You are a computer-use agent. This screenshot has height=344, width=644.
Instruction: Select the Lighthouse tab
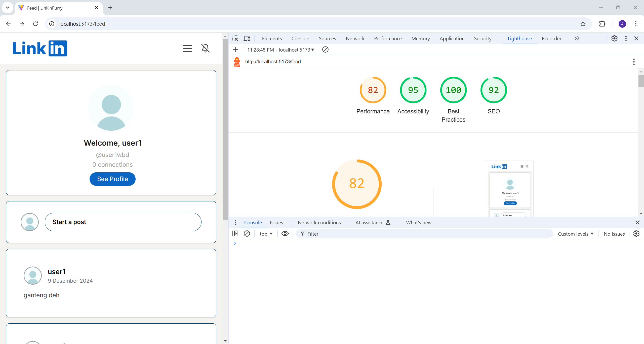(x=519, y=38)
